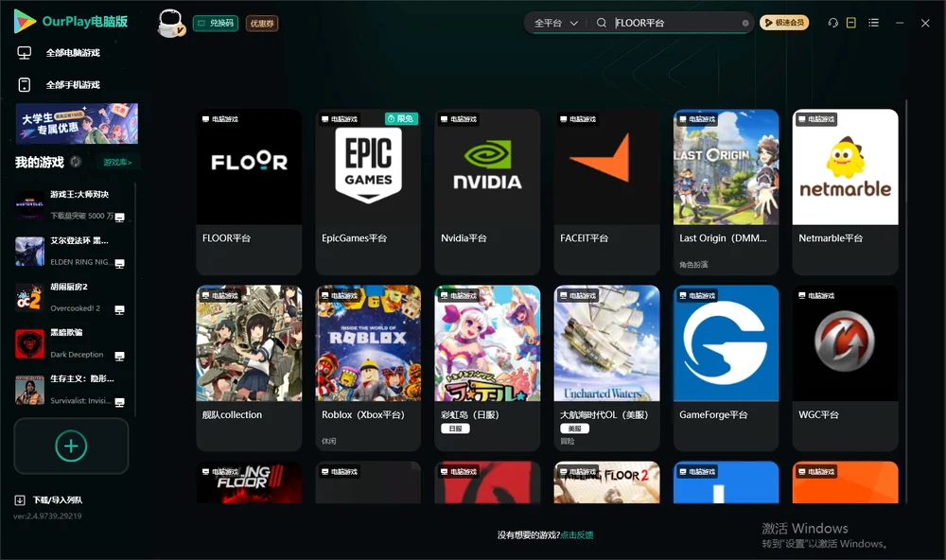Select 游戏王:大师对决 in my games
This screenshot has width=946, height=560.
pyautogui.click(x=71, y=205)
